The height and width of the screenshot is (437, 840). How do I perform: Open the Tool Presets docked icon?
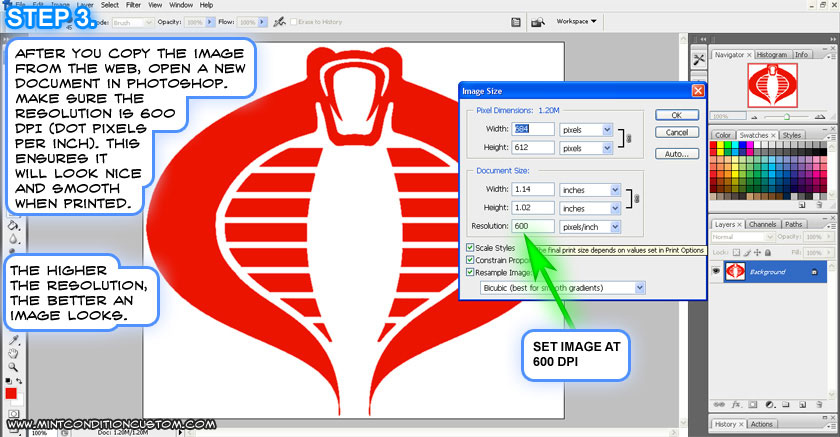click(x=699, y=59)
